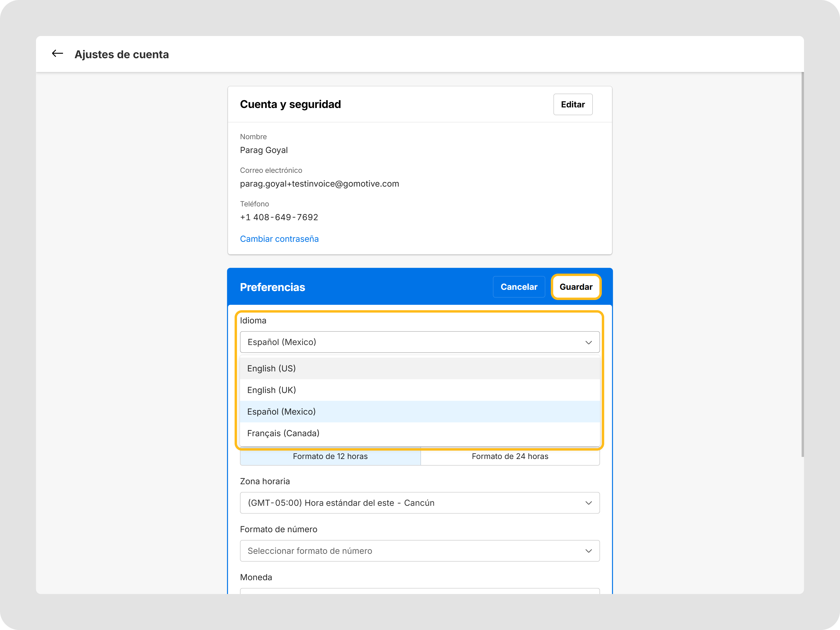Click Cancelar in Preferencias header
The width and height of the screenshot is (840, 630).
click(x=519, y=287)
